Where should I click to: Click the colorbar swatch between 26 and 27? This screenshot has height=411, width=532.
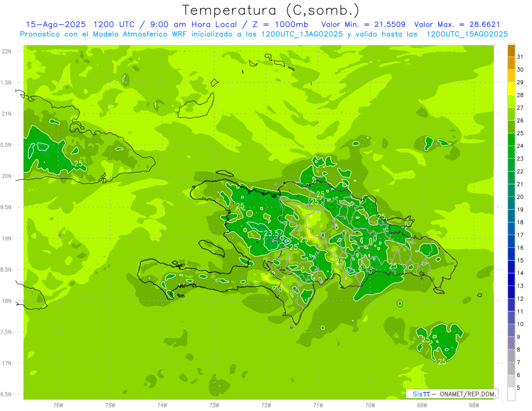[x=511, y=114]
